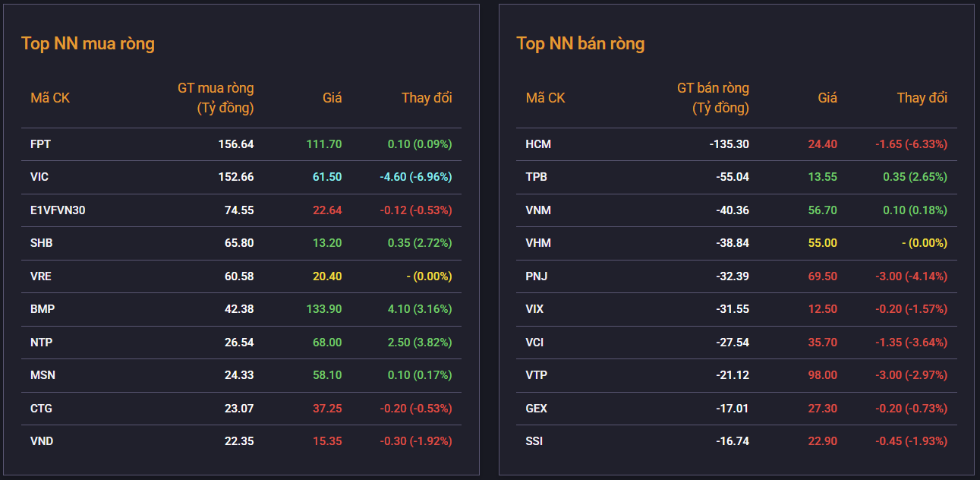This screenshot has width=980, height=480.
Task: Click BMP price 133.90
Action: tap(324, 309)
